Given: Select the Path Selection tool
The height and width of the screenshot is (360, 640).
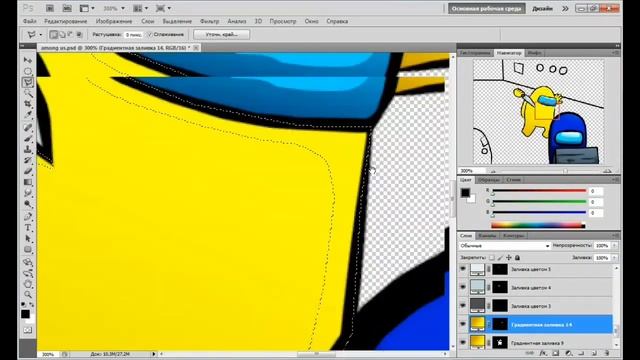Looking at the screenshot, I should point(28,239).
